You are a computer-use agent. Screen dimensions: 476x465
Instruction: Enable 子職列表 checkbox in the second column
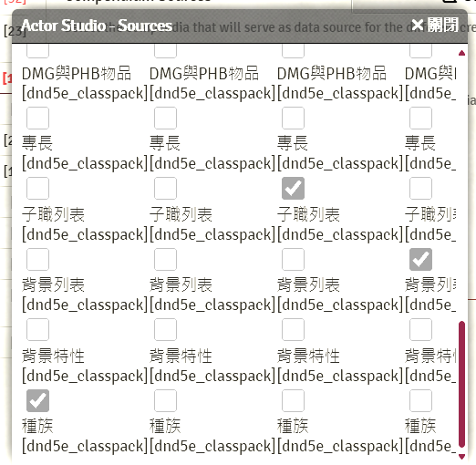tap(165, 189)
